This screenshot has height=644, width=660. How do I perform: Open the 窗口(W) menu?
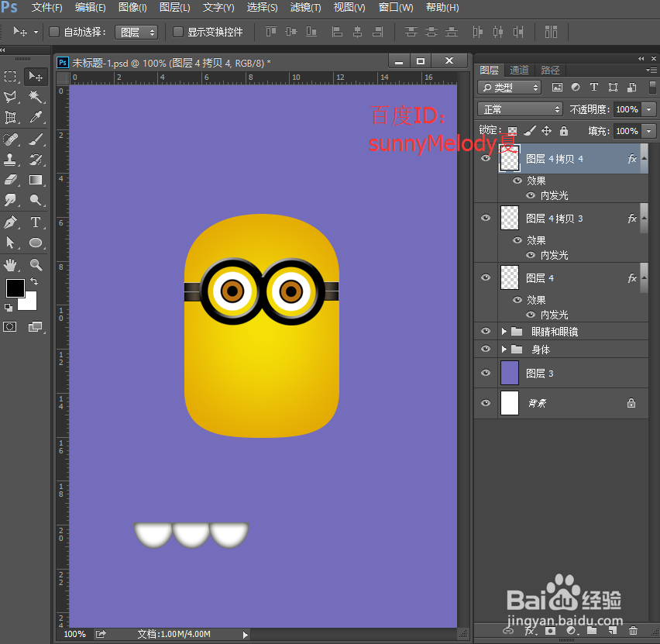396,8
